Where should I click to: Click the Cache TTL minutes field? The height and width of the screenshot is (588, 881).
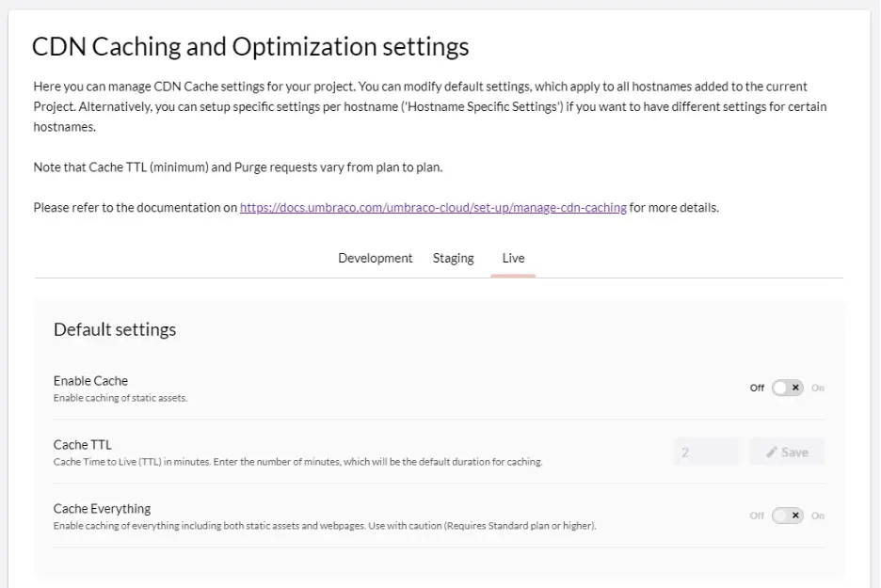(x=706, y=453)
